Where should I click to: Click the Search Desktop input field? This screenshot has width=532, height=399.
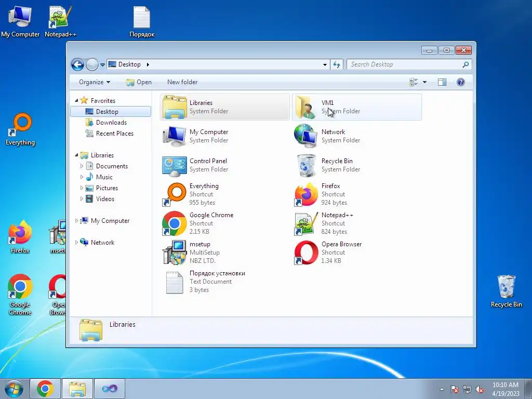tap(409, 64)
